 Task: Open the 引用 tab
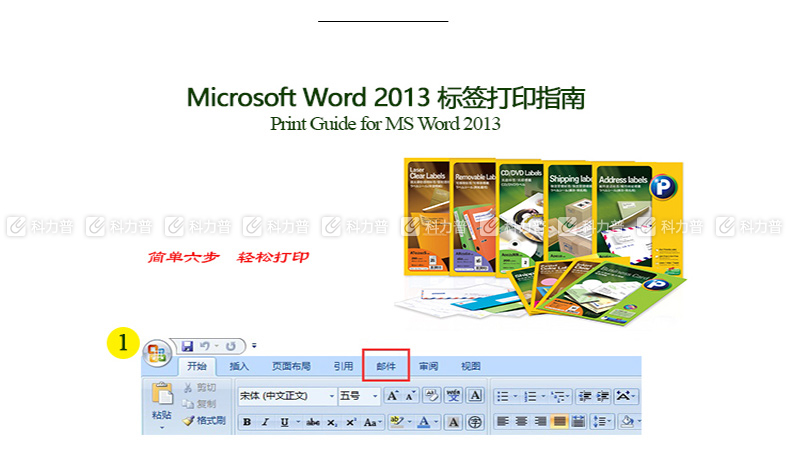(343, 366)
